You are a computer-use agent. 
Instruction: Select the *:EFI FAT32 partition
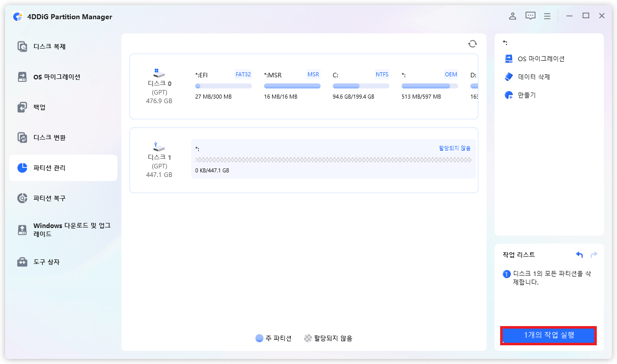[223, 85]
